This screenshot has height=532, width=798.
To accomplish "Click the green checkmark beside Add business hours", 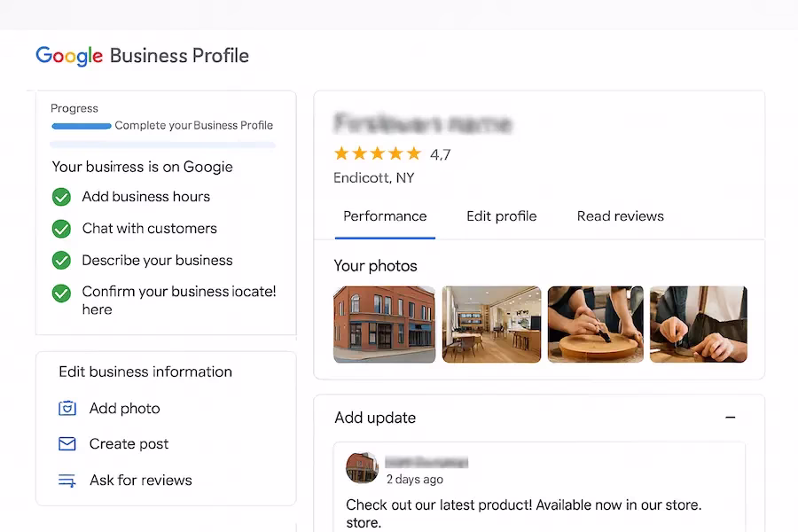I will (x=61, y=197).
